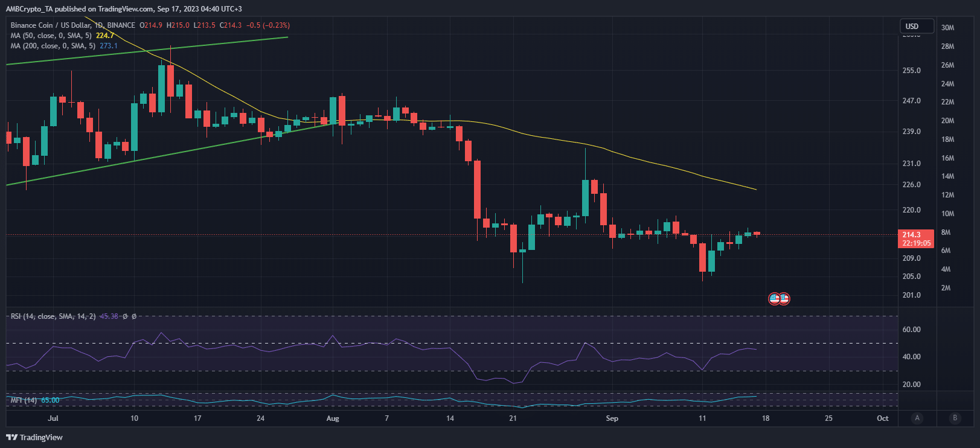Click the RSI indicator legend label

[53, 316]
